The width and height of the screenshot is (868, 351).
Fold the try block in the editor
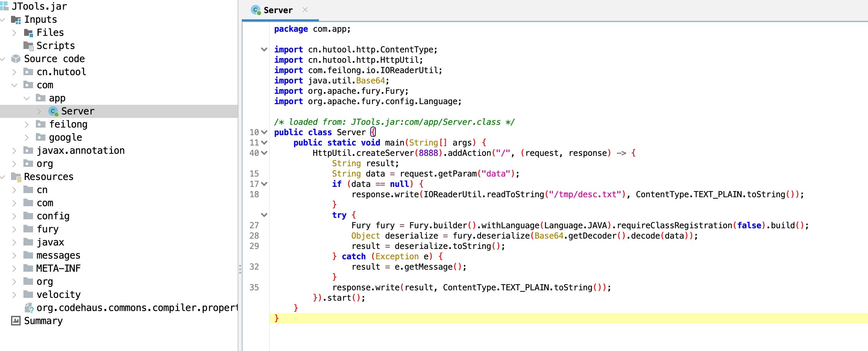coord(264,215)
